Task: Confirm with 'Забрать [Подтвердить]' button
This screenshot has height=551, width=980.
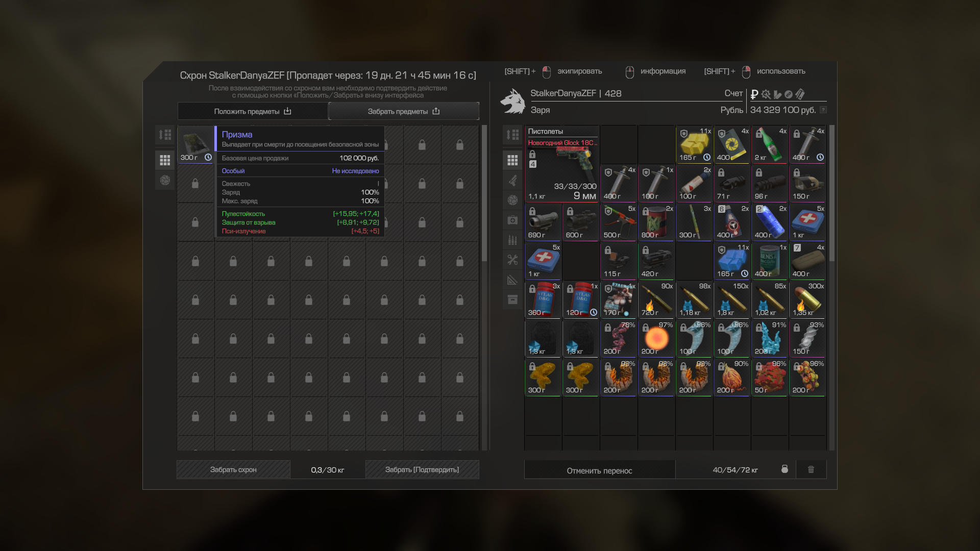Action: 422,469
